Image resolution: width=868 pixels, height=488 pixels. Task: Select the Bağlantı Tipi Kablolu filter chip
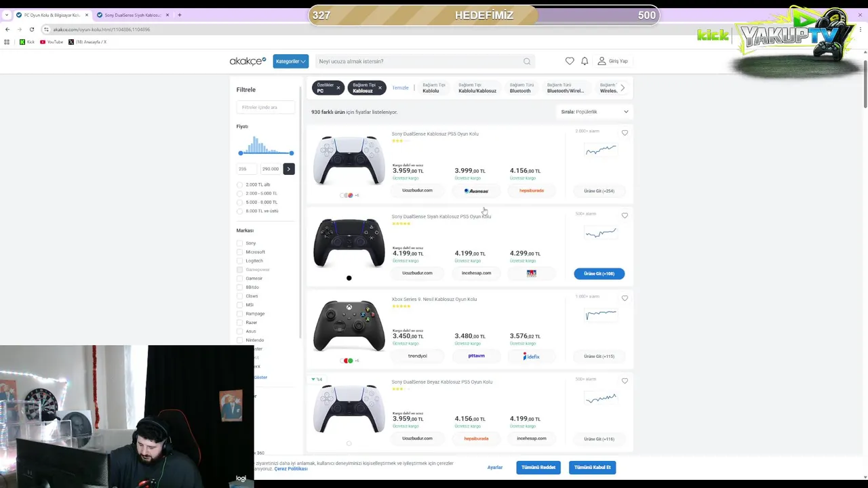[434, 88]
